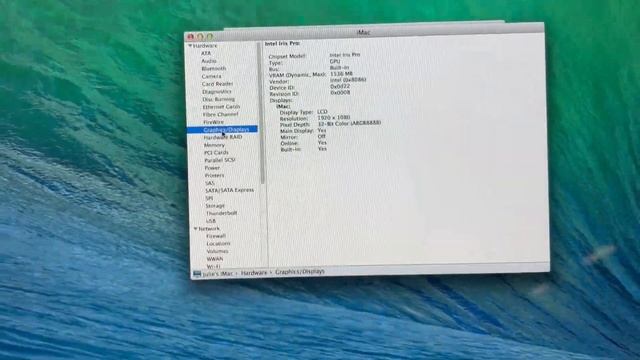The image size is (640, 360).
Task: Select the highlighted Graphics/Displays row
Action: tap(222, 129)
